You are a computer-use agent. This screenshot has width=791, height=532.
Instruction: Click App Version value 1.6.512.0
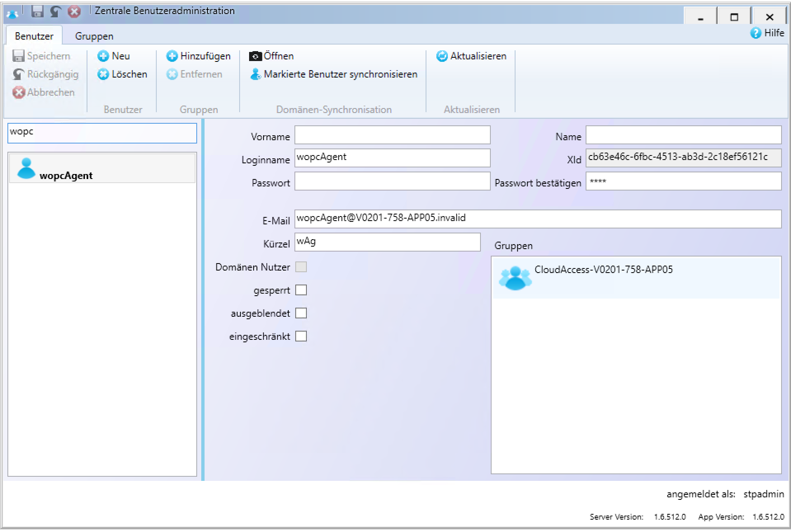tap(768, 517)
